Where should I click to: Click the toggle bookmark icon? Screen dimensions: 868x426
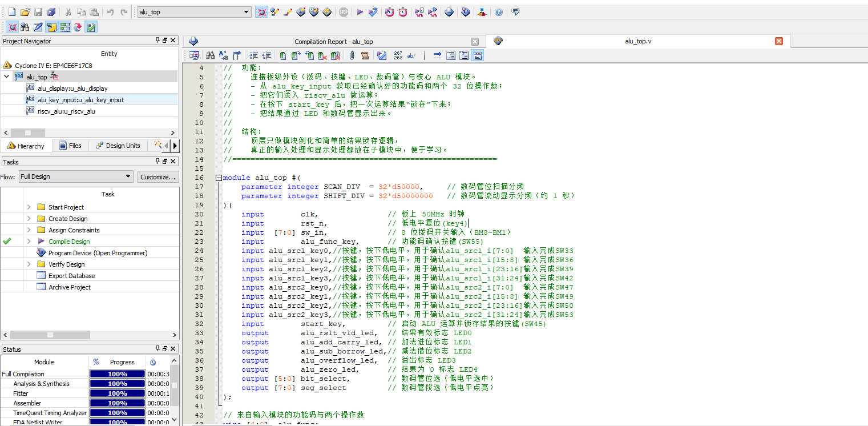283,55
